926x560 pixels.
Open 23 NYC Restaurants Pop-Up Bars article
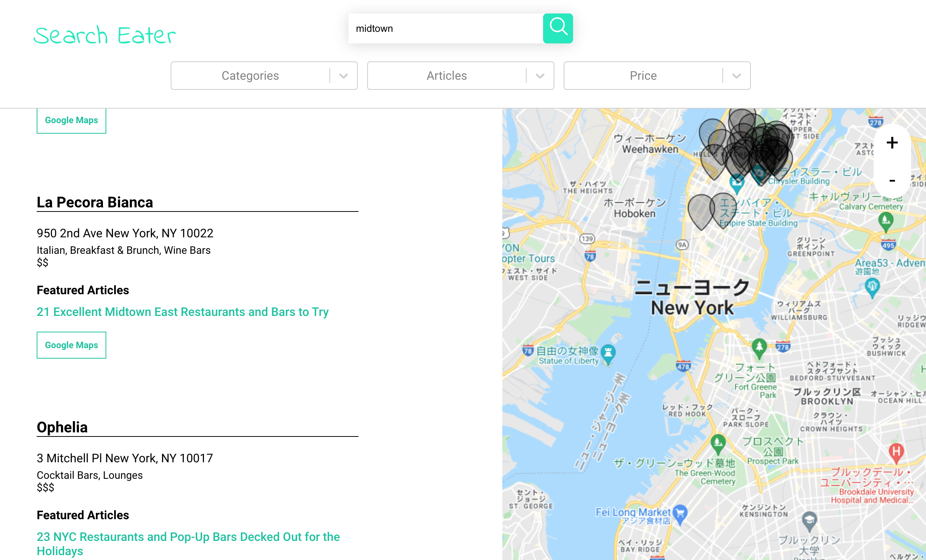pyautogui.click(x=188, y=544)
